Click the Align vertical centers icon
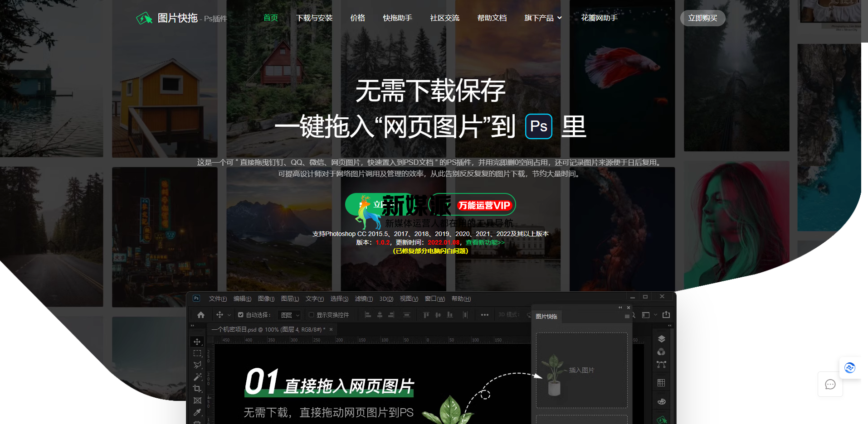Image resolution: width=868 pixels, height=424 pixels. click(438, 315)
